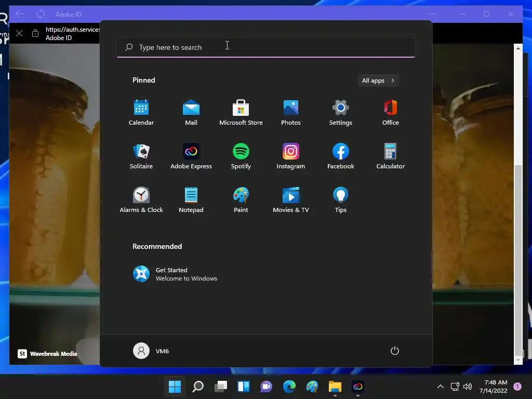Launch Microsoft Store from pinned apps
This screenshot has width=532, height=399.
coord(241,112)
